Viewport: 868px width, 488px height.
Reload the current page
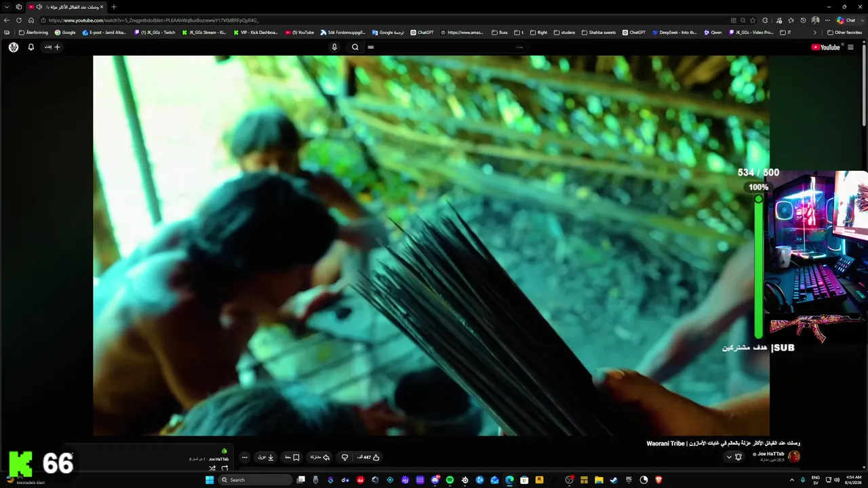click(19, 20)
